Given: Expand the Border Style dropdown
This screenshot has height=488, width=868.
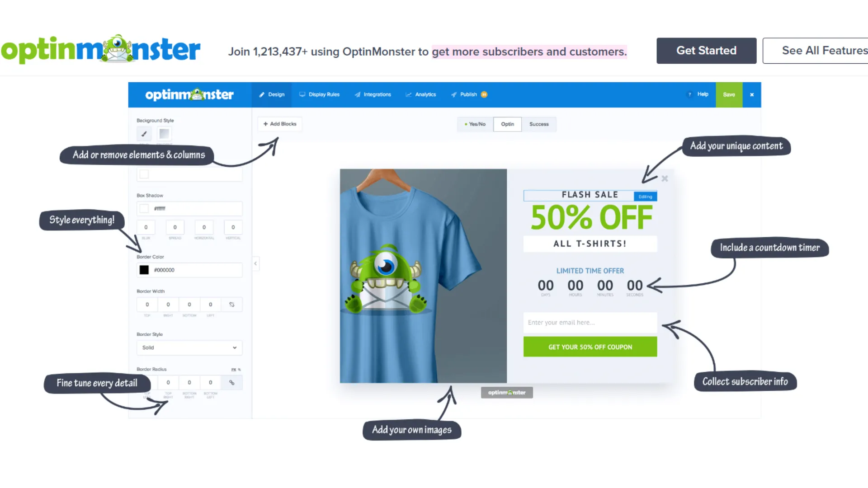Looking at the screenshot, I should (188, 347).
